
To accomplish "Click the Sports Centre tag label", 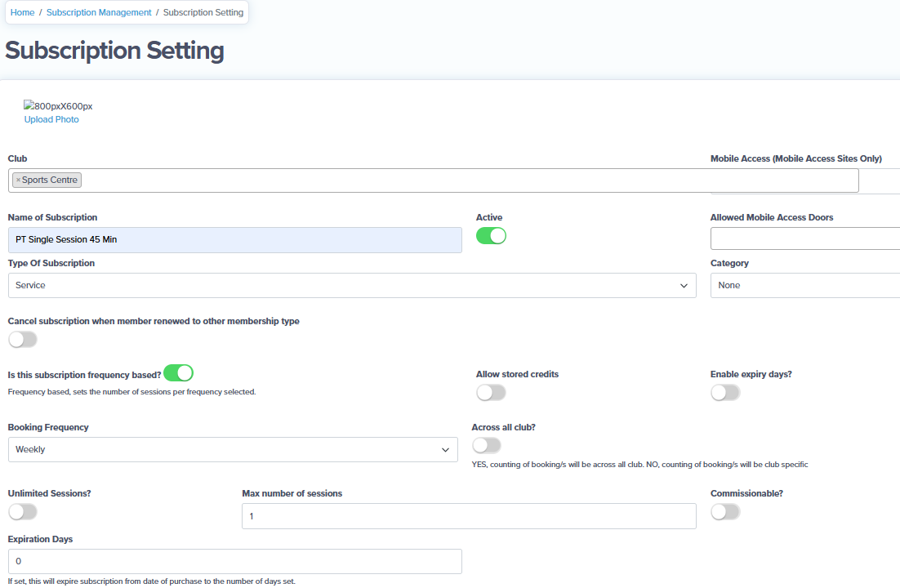I will [x=50, y=180].
